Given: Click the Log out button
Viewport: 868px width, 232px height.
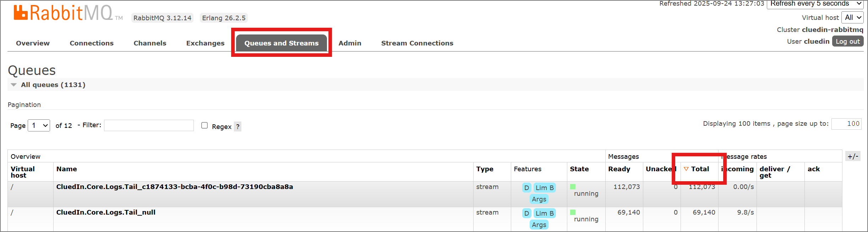Looking at the screenshot, I should click(847, 42).
